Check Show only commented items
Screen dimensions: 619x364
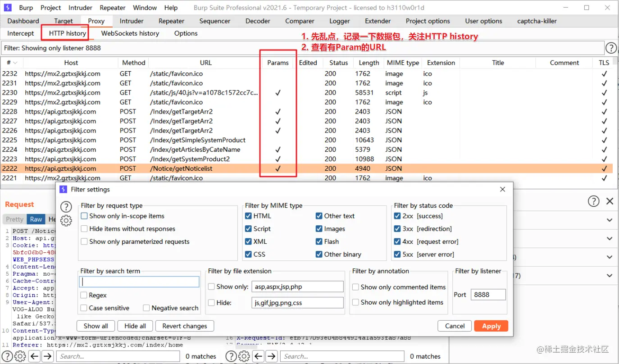(355, 287)
